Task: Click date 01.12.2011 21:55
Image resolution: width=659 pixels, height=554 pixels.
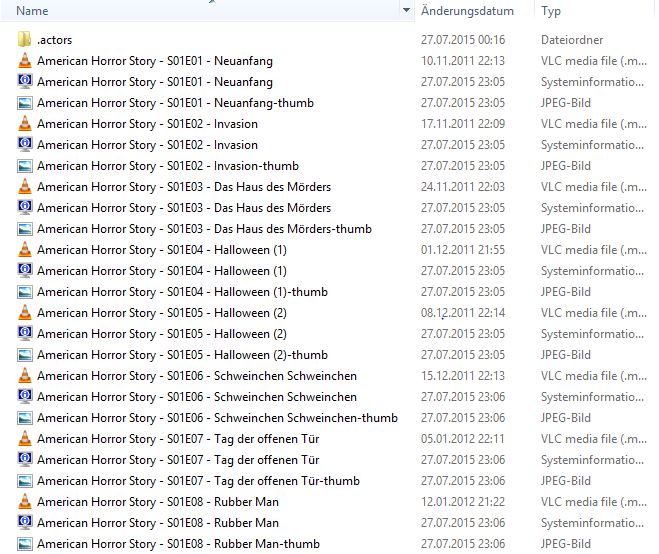Action: point(463,250)
